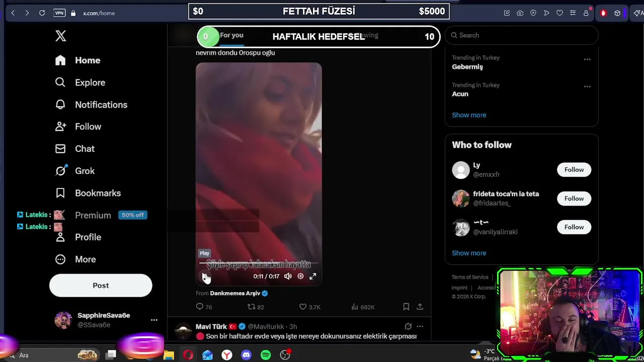Open the browser account profile icon

click(586, 13)
